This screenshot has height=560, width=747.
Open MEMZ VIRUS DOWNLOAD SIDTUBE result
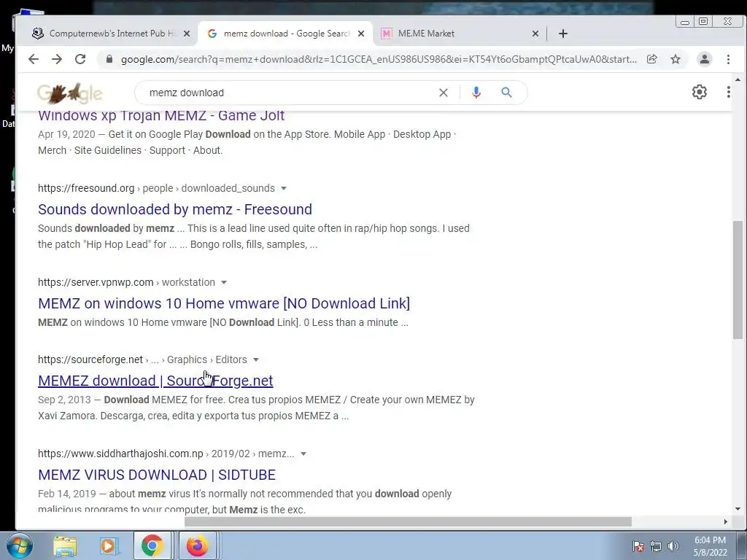157,475
